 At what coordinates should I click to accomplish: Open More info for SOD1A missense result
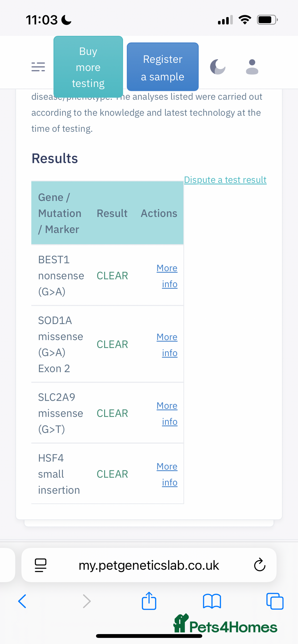[x=167, y=345]
